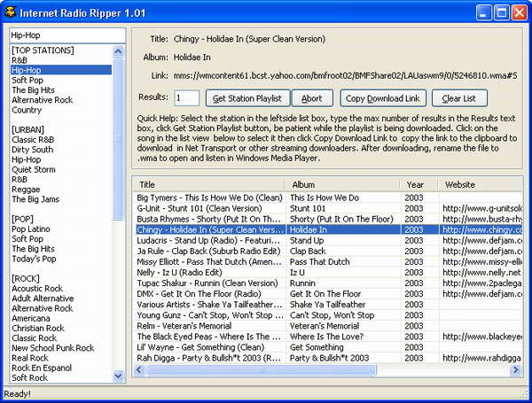Image resolution: width=532 pixels, height=403 pixels.
Task: Sort playlist by Title column header
Action: click(209, 185)
